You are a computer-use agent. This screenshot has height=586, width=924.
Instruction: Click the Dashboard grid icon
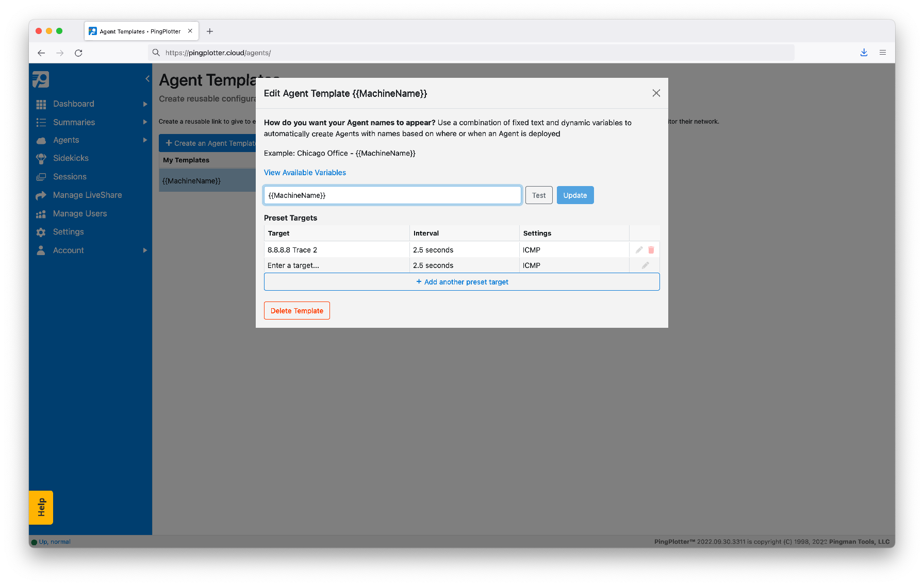click(x=41, y=104)
